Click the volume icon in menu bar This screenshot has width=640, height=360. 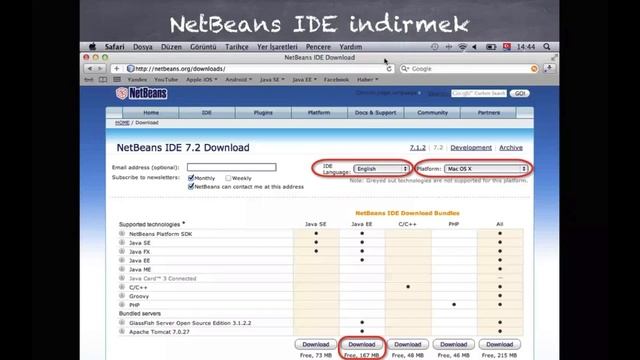coord(475,47)
